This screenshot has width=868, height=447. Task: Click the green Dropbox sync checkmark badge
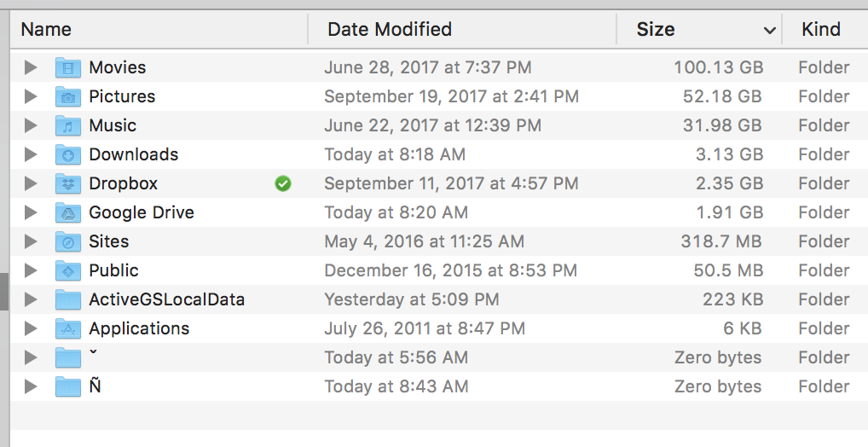point(283,183)
